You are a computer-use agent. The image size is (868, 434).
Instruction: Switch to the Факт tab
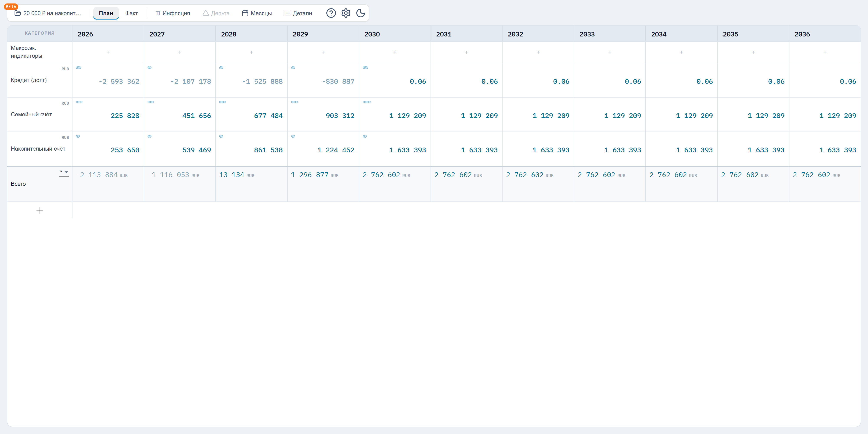tap(132, 13)
